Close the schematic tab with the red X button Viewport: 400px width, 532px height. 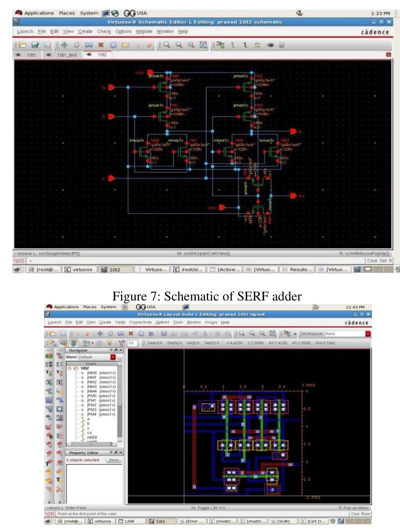pos(388,55)
